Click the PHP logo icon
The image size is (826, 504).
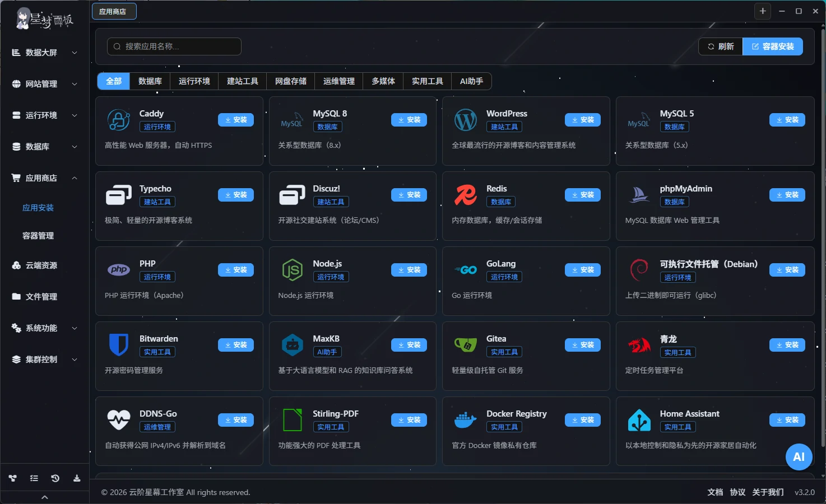(x=119, y=270)
